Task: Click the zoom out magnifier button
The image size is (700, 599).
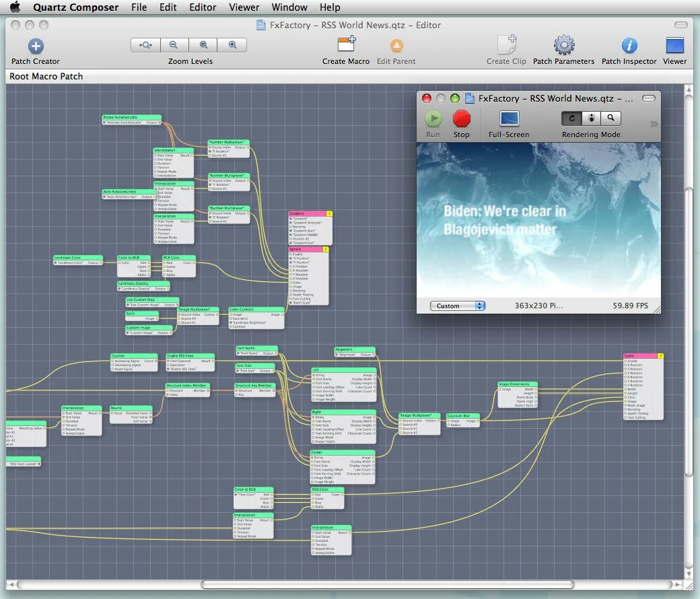Action: click(174, 45)
